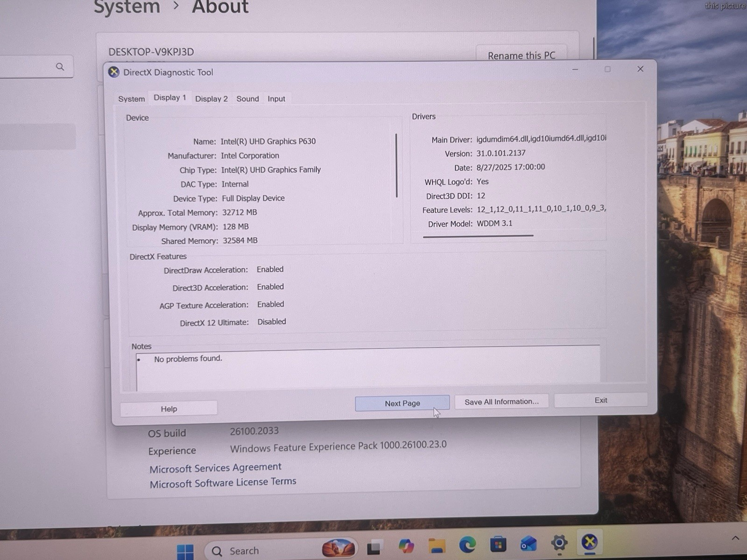Click Save All Information button
Image resolution: width=747 pixels, height=560 pixels.
click(x=501, y=401)
